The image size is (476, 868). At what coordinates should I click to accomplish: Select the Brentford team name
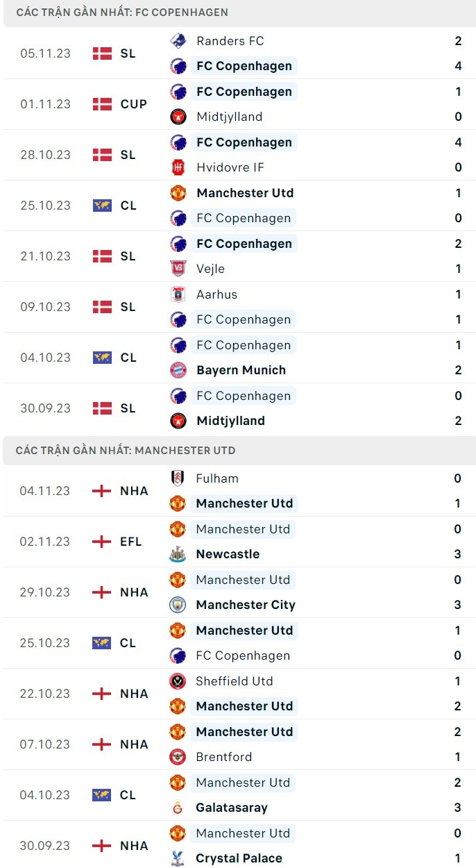(223, 757)
